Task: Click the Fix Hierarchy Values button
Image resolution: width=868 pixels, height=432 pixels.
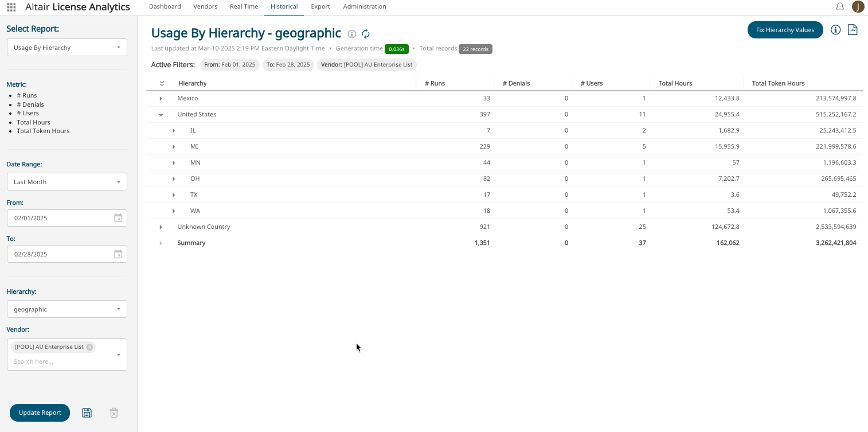Action: point(785,30)
